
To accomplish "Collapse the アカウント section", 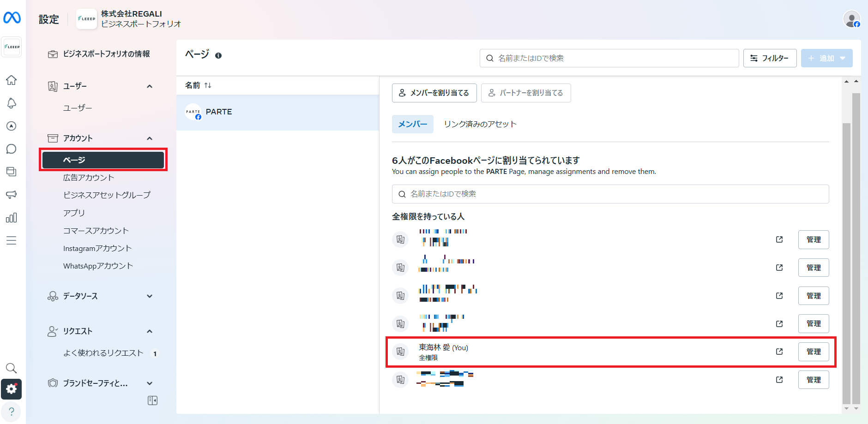I will click(x=150, y=138).
